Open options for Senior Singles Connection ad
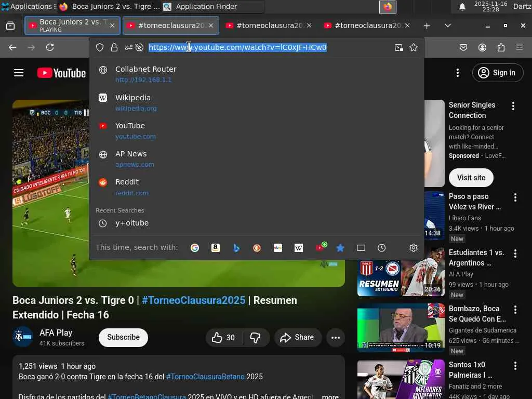 pyautogui.click(x=513, y=106)
